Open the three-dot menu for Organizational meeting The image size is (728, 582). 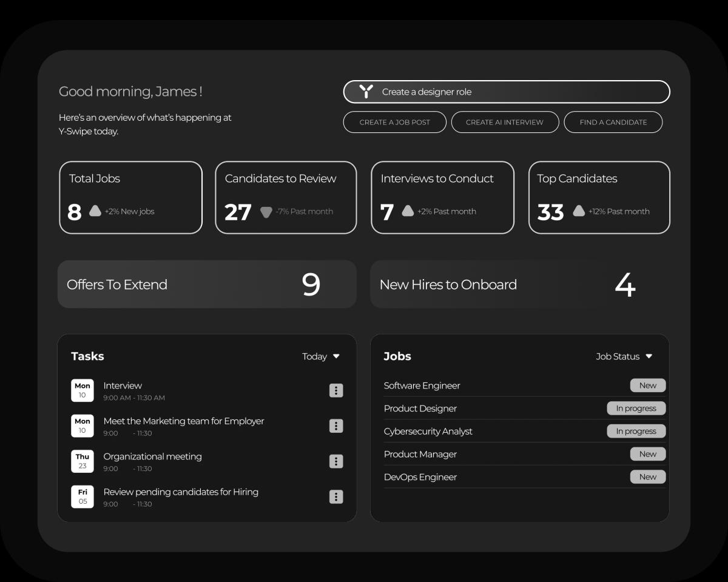point(336,461)
